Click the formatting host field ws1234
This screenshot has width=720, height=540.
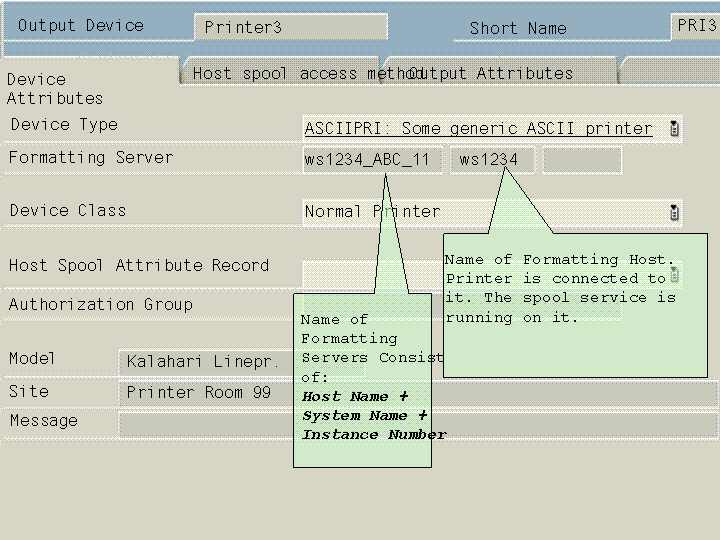click(x=492, y=160)
